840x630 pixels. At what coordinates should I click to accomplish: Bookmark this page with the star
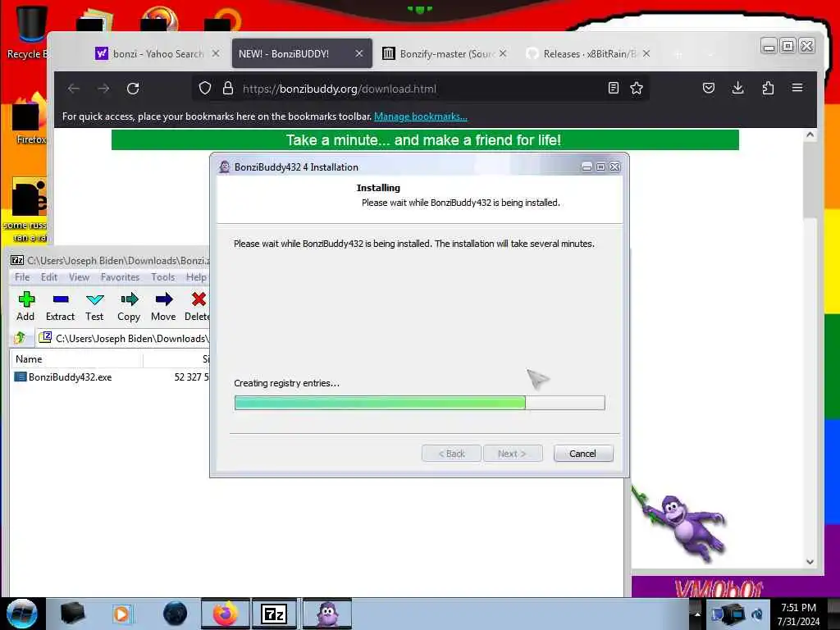point(637,88)
